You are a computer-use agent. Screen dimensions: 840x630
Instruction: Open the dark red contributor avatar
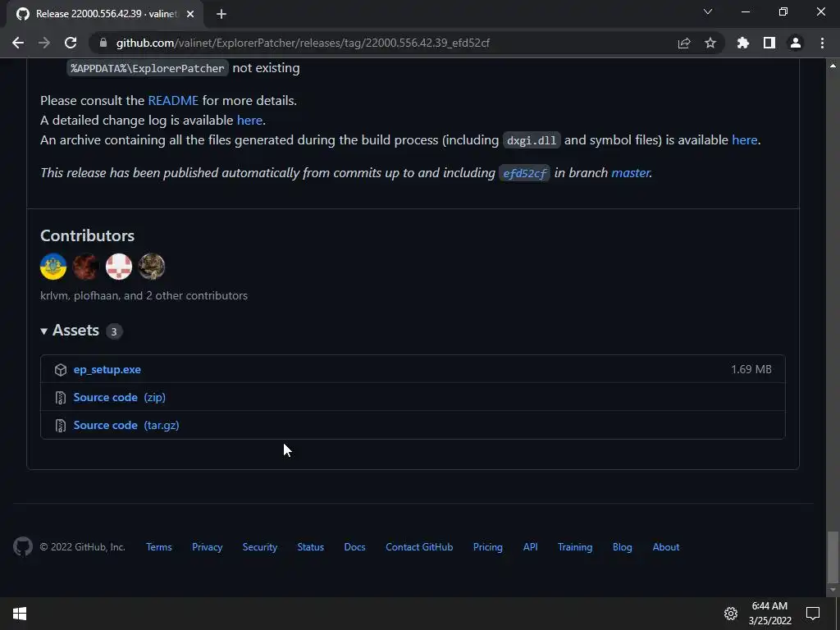click(85, 267)
